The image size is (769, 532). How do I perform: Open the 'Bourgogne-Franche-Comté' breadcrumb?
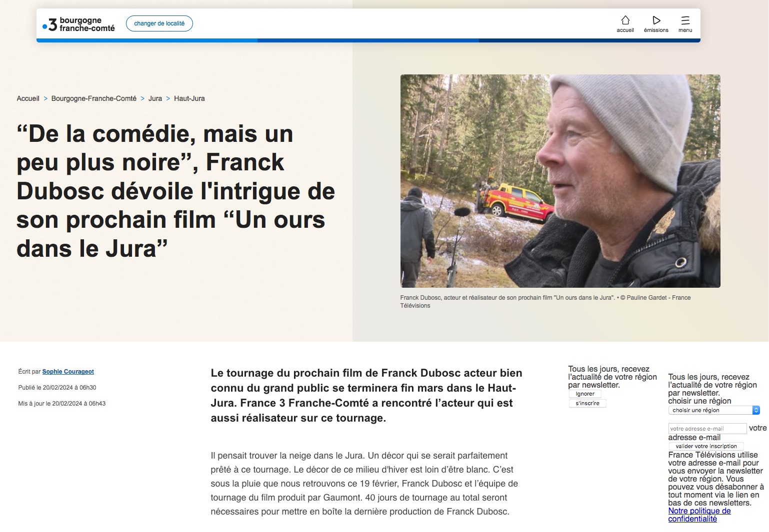pos(93,98)
